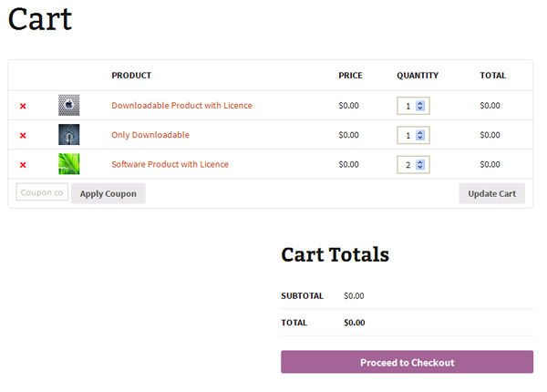
Task: Open Downloadable Product with Licence link
Action: 181,106
